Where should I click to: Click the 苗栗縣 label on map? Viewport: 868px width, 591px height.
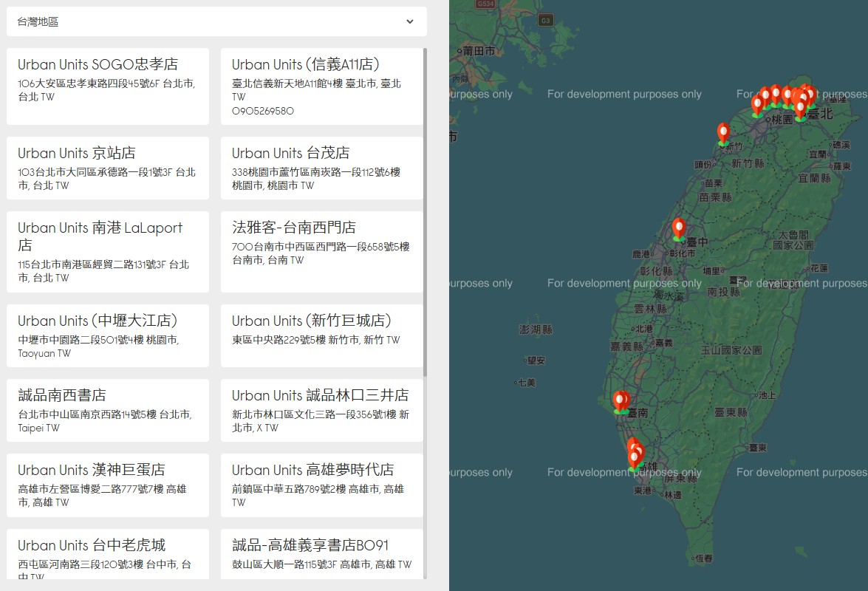click(x=715, y=197)
